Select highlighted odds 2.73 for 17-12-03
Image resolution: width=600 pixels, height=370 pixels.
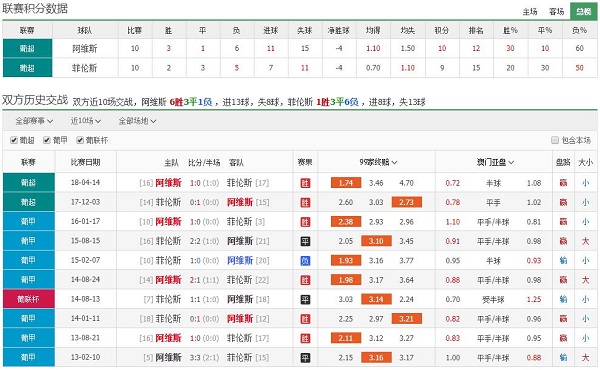pos(407,202)
